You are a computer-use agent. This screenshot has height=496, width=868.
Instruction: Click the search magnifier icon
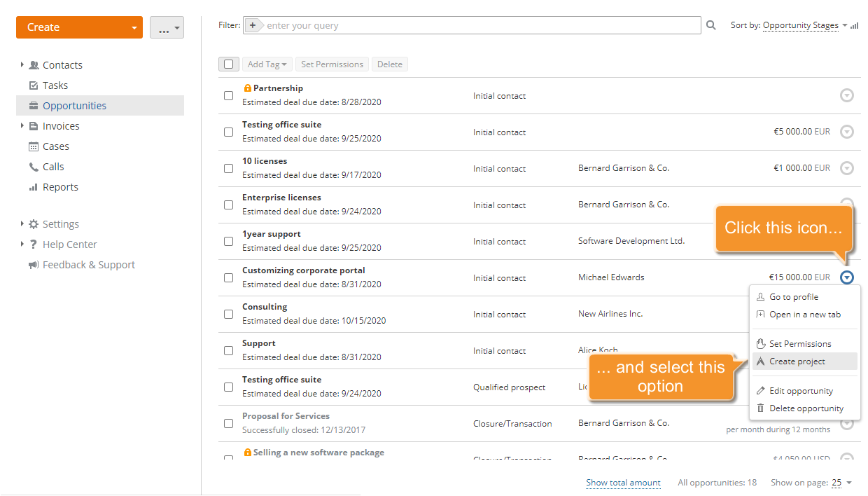click(x=711, y=25)
